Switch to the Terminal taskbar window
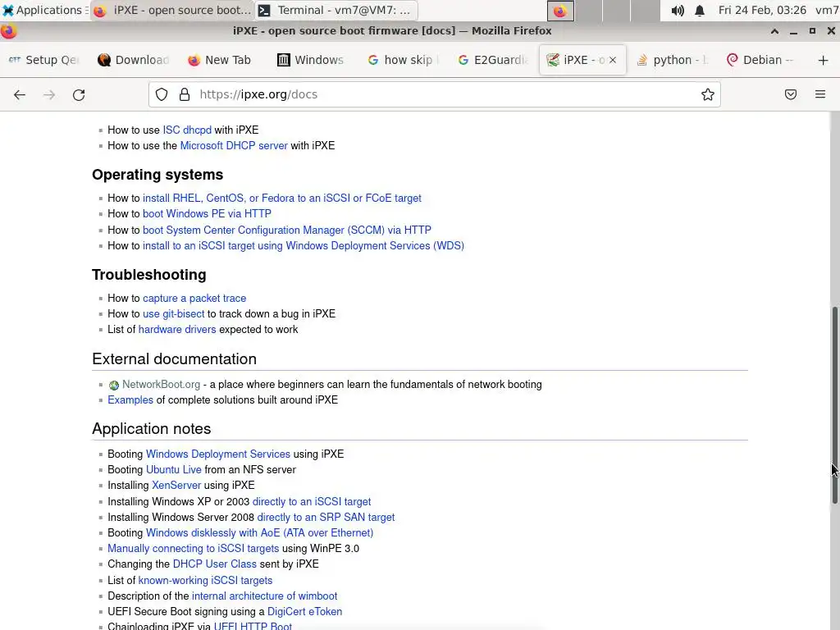 coord(336,10)
